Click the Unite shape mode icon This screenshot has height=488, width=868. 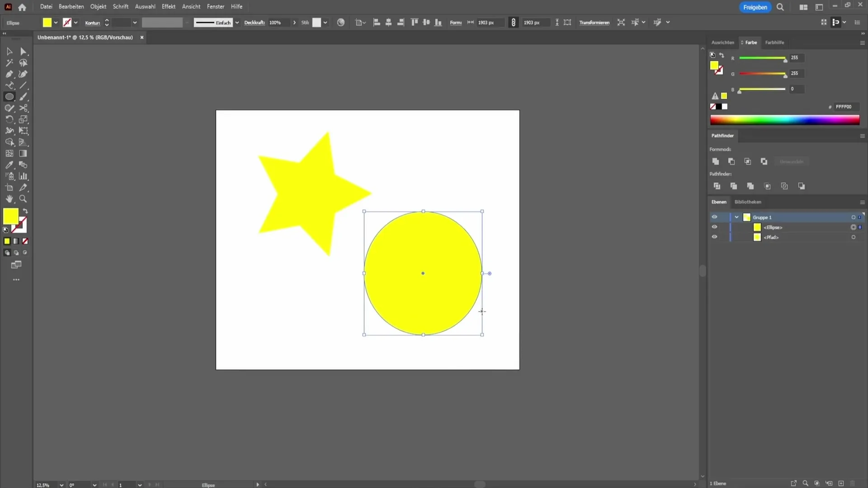(x=716, y=161)
